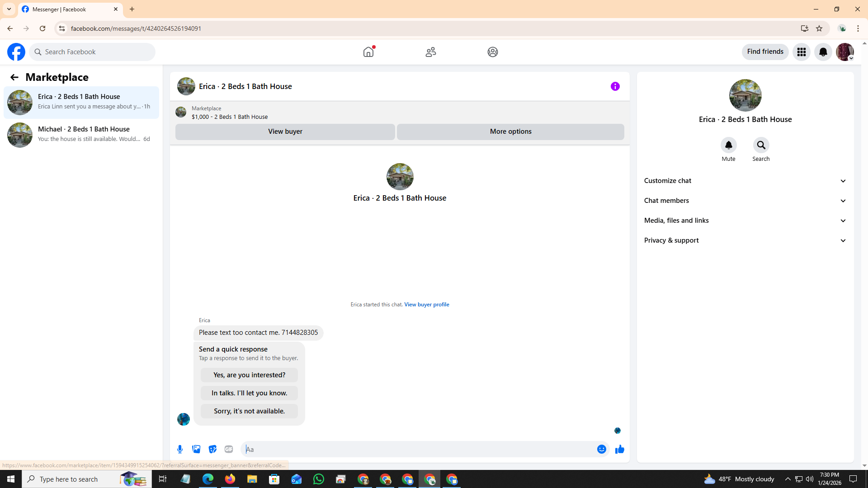
Task: Go to the Facebook Home tab
Action: point(368,52)
